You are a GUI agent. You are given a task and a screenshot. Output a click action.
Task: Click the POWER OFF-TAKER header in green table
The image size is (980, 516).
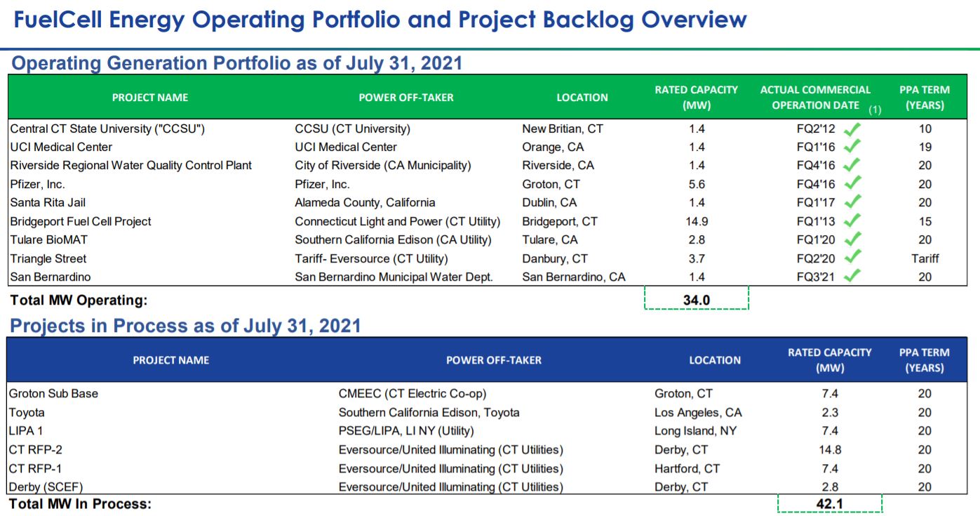click(406, 98)
